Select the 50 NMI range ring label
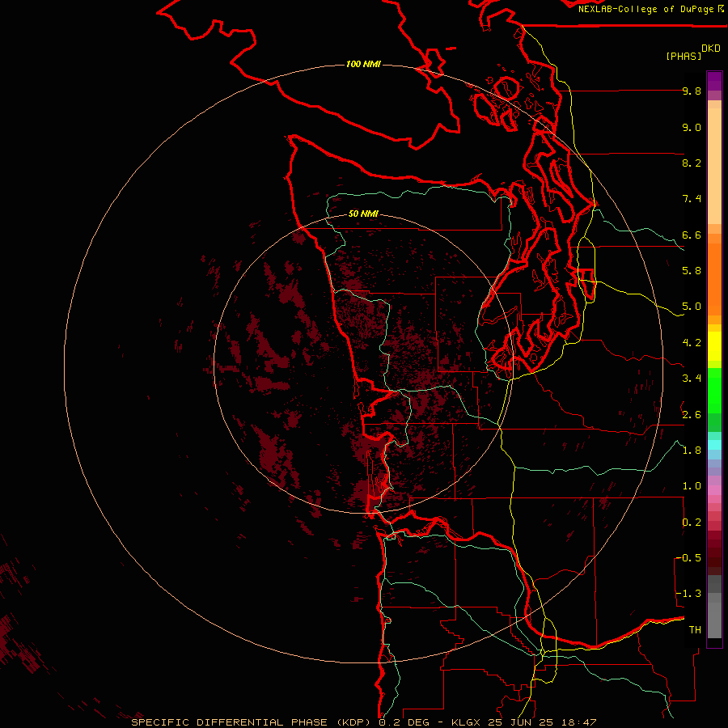728x728 pixels. [x=363, y=214]
